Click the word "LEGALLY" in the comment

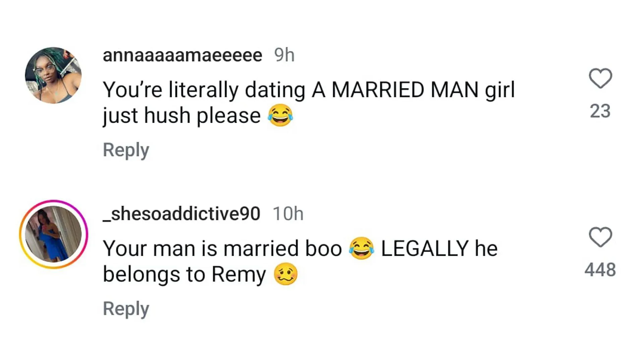(x=424, y=248)
